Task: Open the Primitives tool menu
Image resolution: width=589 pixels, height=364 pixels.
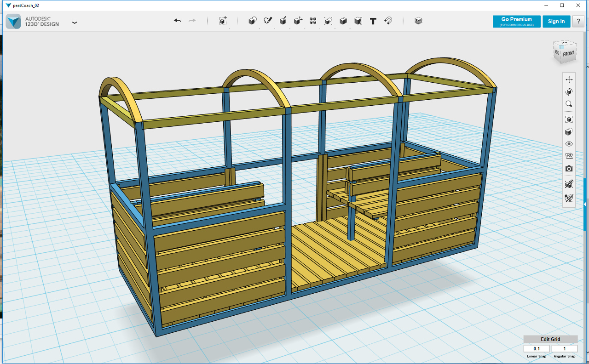Action: point(252,21)
